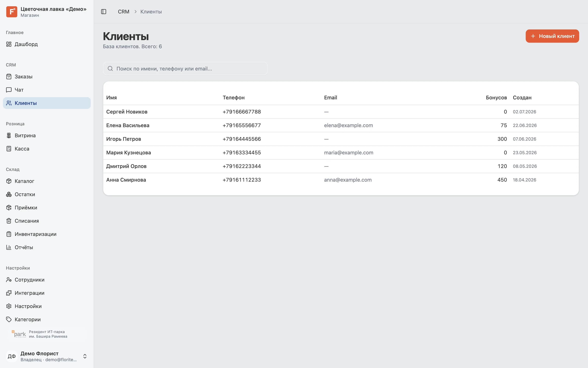Click the Email column header
The height and width of the screenshot is (368, 588).
click(x=330, y=98)
